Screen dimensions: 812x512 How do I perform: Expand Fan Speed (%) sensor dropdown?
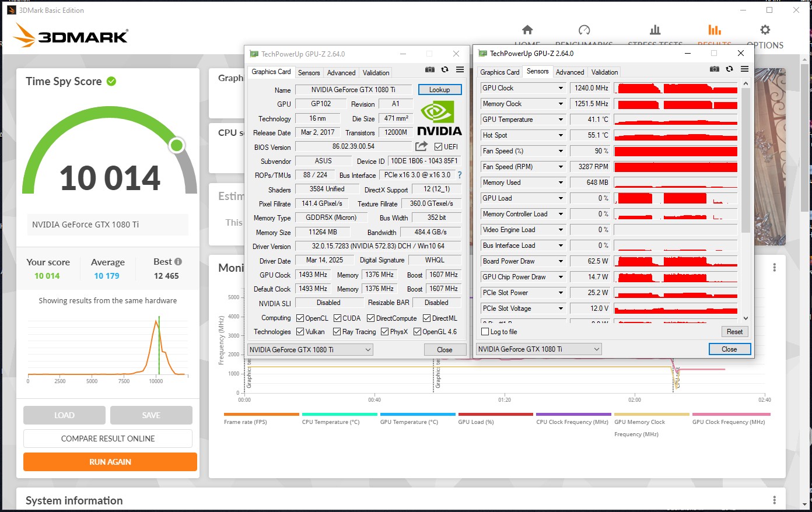tap(561, 151)
